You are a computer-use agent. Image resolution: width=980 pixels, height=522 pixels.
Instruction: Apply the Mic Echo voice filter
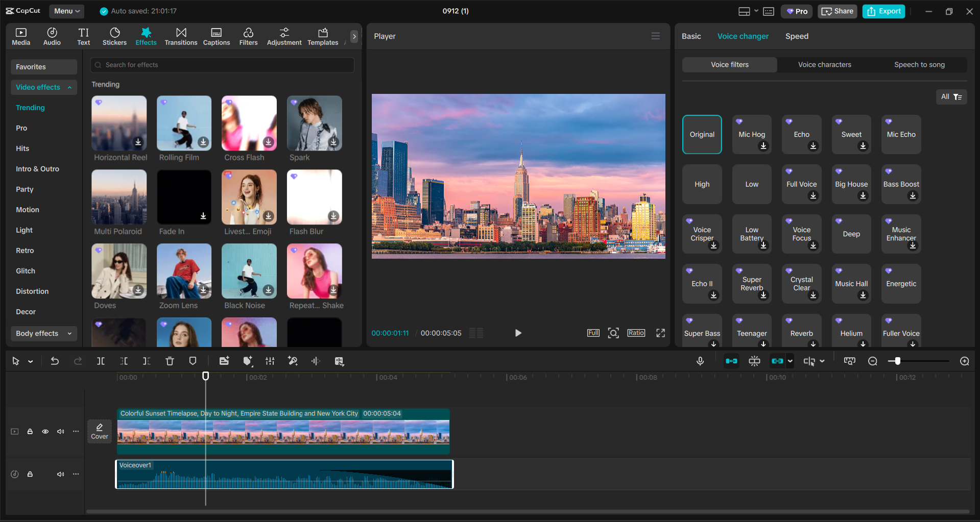900,134
